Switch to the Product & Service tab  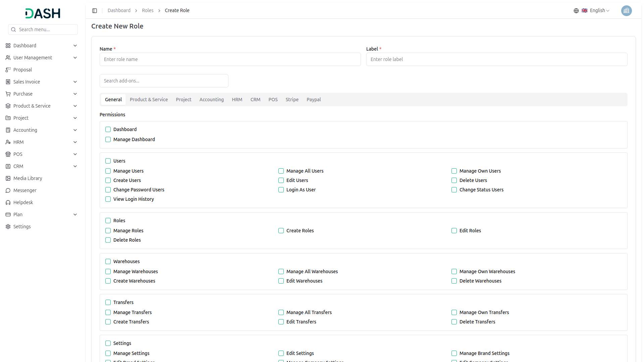pyautogui.click(x=149, y=100)
